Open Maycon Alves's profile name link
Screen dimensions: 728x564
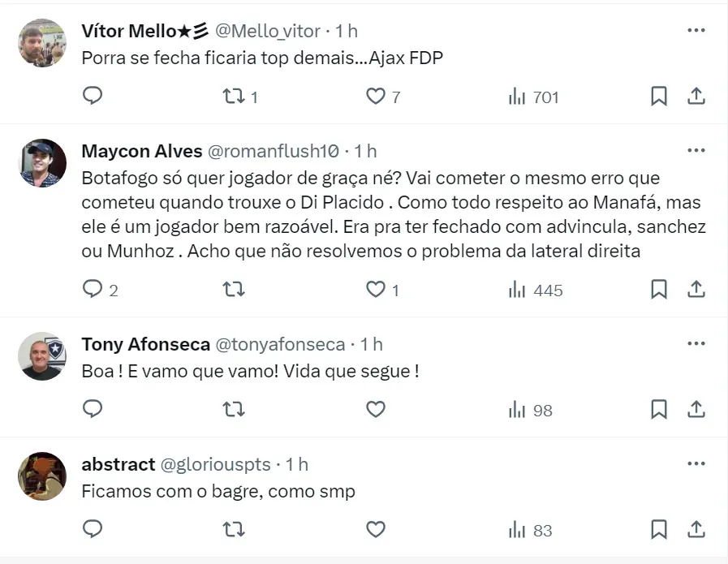142,151
